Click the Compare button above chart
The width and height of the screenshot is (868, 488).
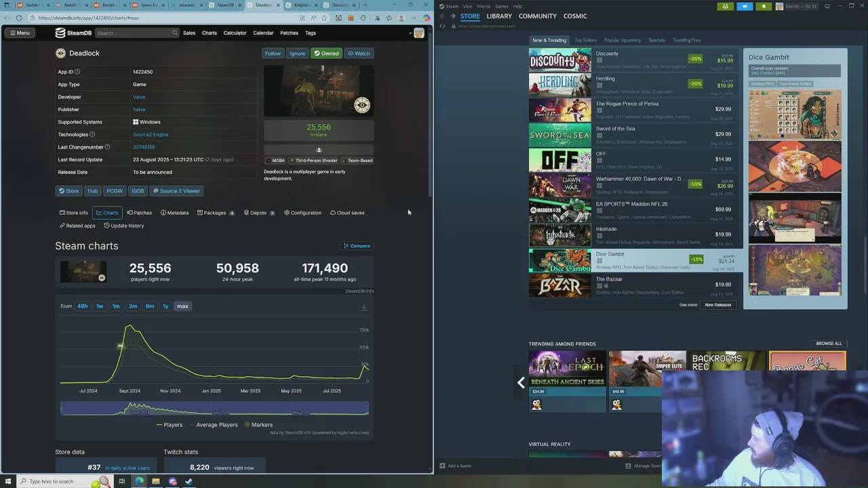click(357, 246)
